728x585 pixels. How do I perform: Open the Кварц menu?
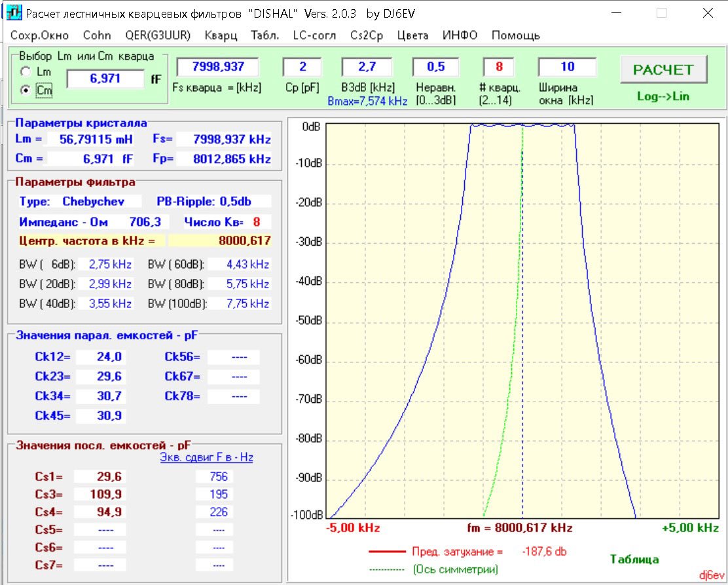[221, 35]
